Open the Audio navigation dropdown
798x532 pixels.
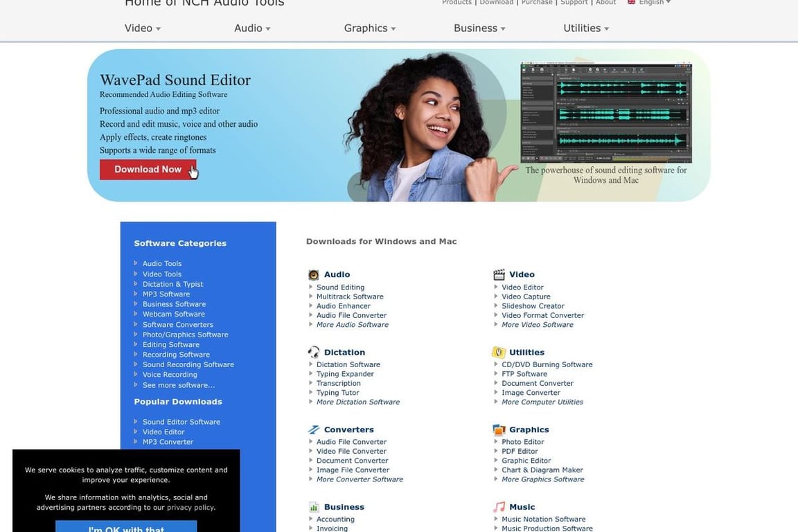pos(252,28)
